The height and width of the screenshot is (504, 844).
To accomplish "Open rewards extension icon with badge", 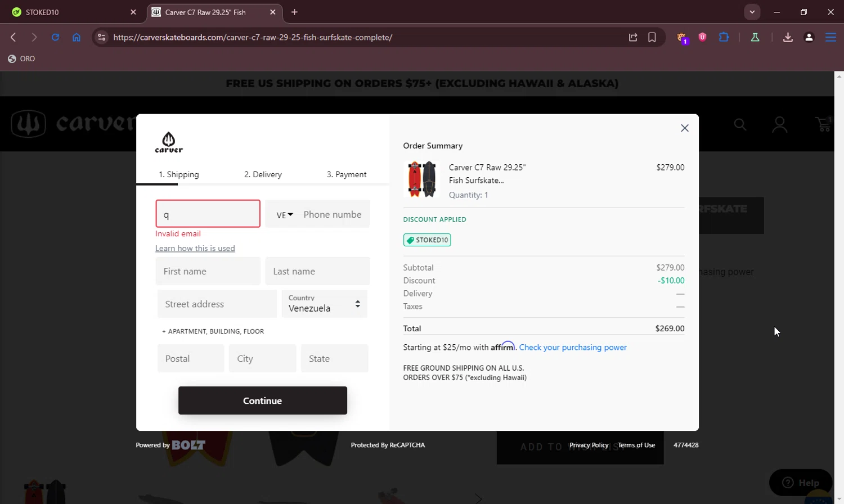I will 682,38.
